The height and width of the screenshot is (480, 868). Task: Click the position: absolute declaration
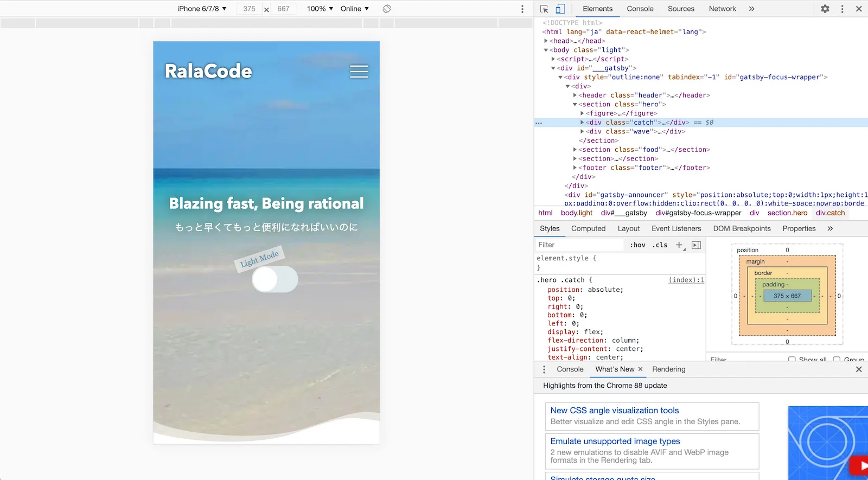coord(585,290)
